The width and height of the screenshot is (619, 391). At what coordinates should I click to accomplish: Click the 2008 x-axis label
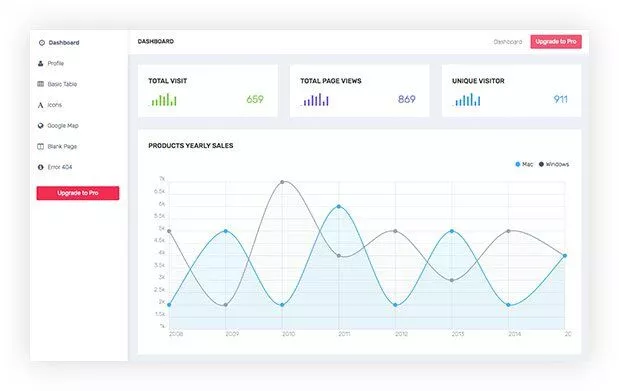pyautogui.click(x=176, y=334)
